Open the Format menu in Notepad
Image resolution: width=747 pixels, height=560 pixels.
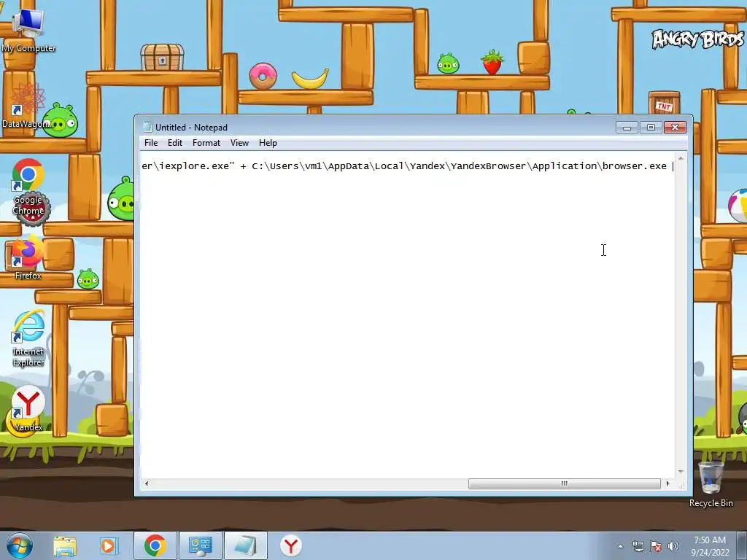point(206,143)
